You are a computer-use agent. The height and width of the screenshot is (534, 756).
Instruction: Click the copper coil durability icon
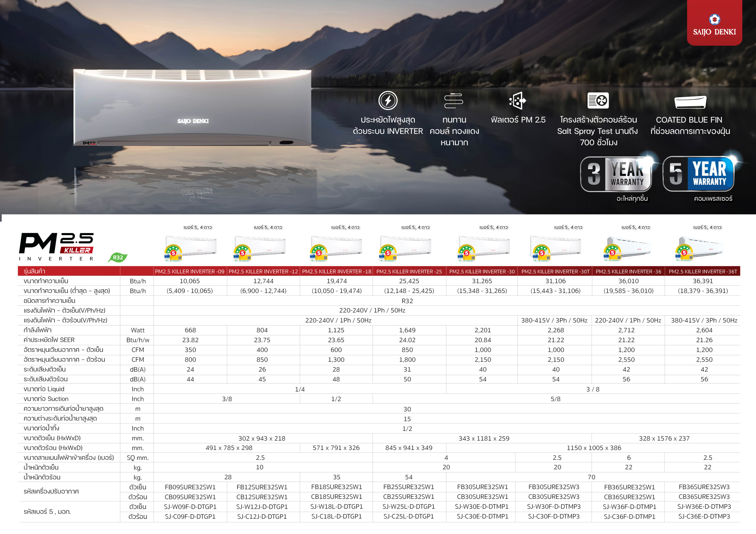(453, 101)
